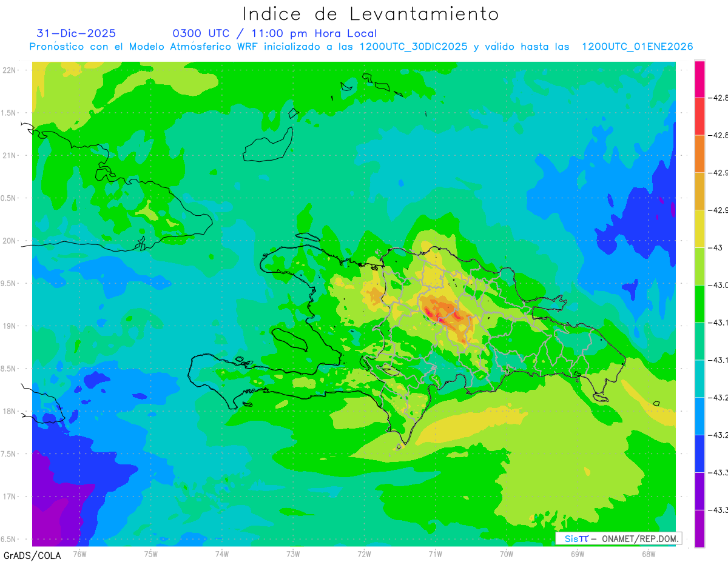Click the '71W' longitude label
This screenshot has width=728, height=562.
435,554
